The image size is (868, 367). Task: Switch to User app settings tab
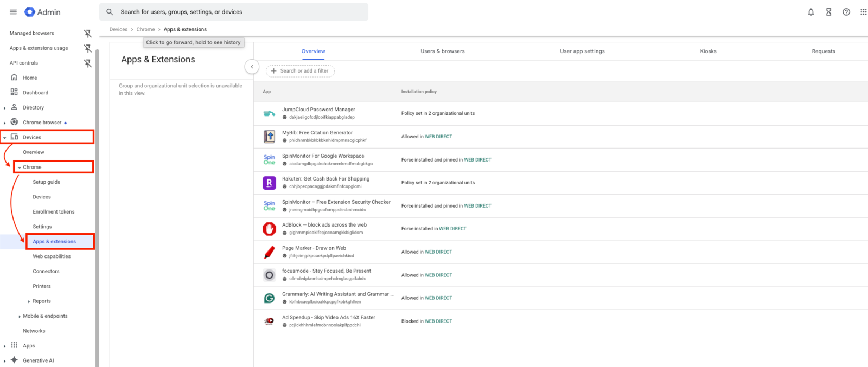pos(582,51)
